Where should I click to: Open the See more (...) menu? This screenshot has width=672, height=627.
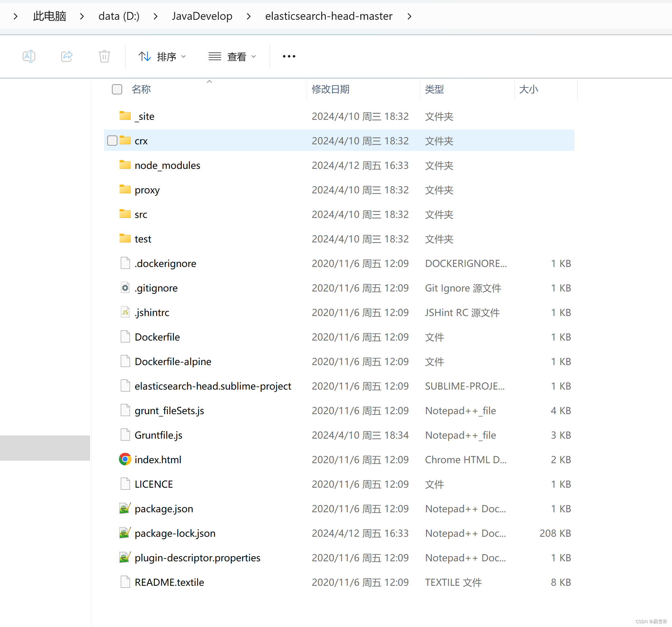pos(289,56)
